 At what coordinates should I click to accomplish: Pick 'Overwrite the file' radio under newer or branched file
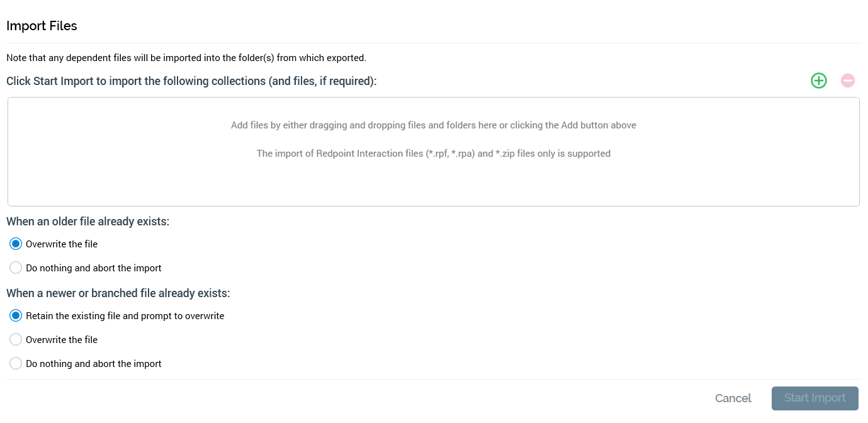[x=16, y=340]
